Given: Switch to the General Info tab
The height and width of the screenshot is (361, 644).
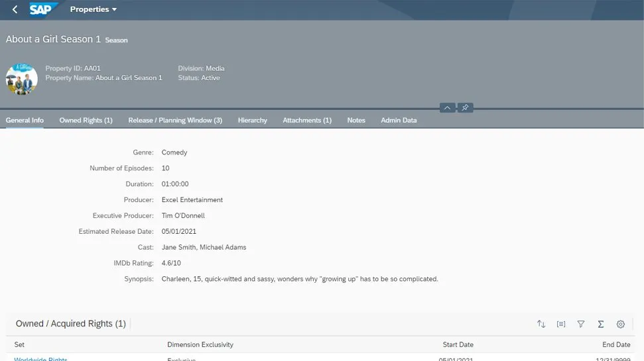Looking at the screenshot, I should click(x=25, y=121).
